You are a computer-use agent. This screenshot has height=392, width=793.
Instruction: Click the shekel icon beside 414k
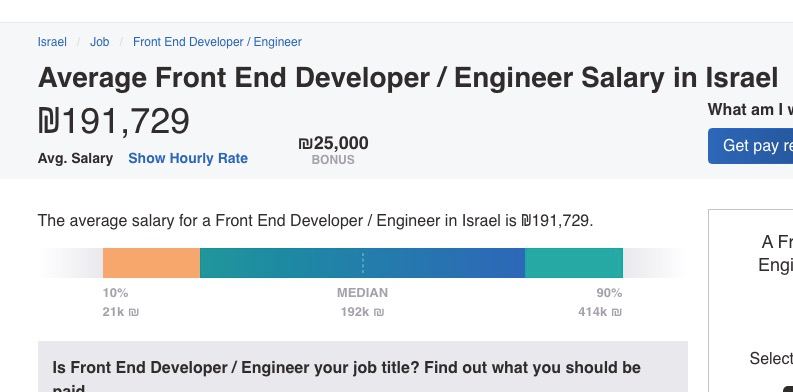616,313
